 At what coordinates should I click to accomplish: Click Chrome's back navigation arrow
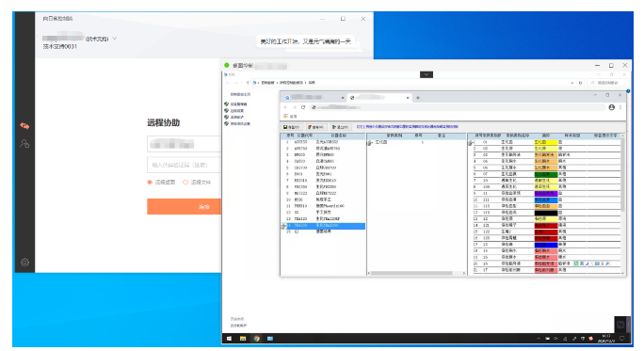point(286,107)
